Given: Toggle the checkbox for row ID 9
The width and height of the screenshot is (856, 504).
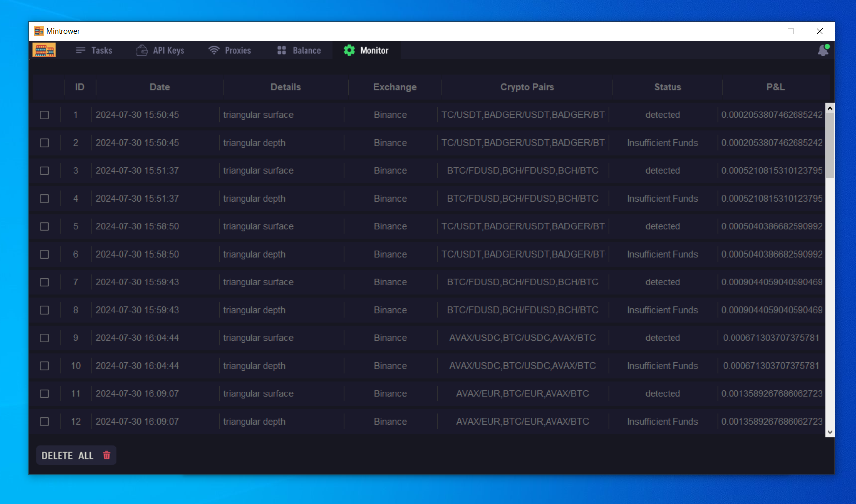Looking at the screenshot, I should coord(45,338).
